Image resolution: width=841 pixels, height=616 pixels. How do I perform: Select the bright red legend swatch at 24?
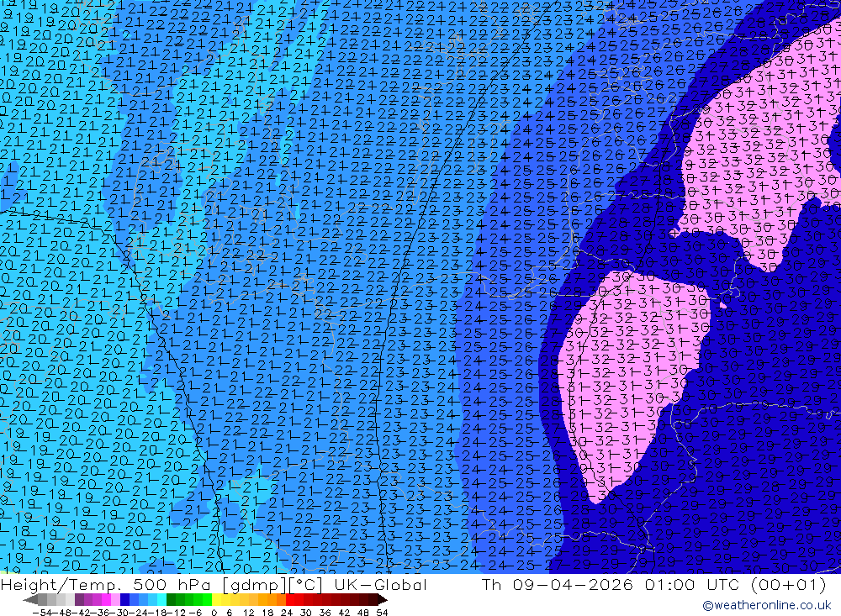pos(290,600)
